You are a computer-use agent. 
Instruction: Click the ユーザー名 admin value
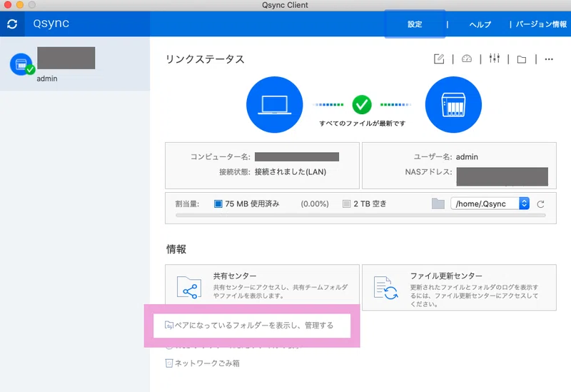point(467,156)
